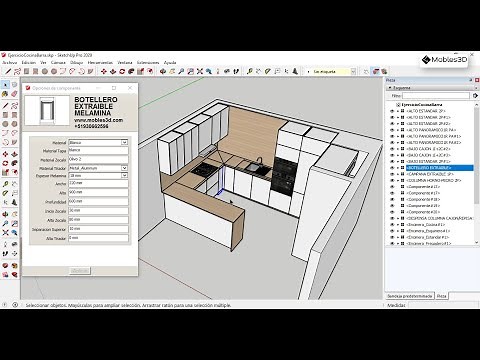
Task: Open the Espesor Melamina dropdown
Action: click(x=124, y=175)
